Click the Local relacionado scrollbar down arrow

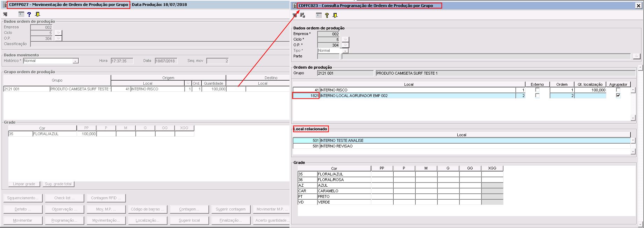point(633,152)
